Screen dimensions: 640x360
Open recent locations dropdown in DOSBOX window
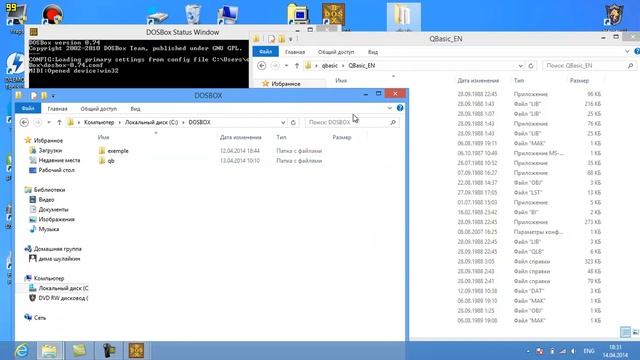point(49,122)
